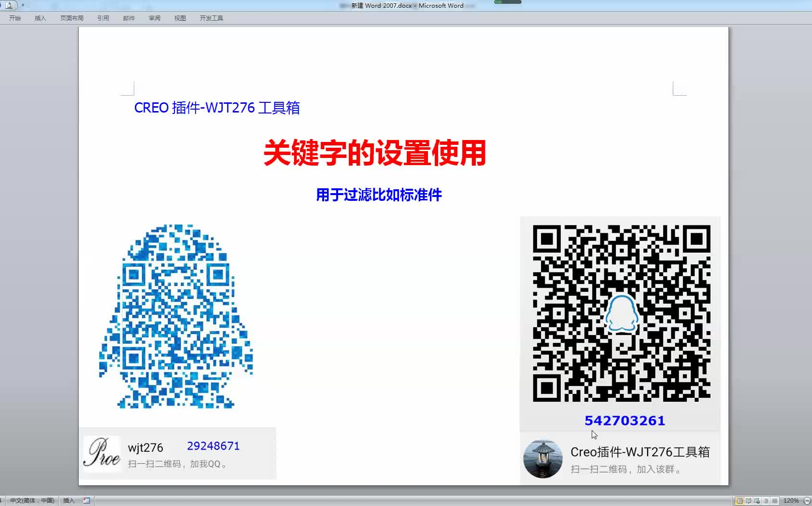Switch to Print Layout view
The width and height of the screenshot is (812, 506).
coord(739,501)
